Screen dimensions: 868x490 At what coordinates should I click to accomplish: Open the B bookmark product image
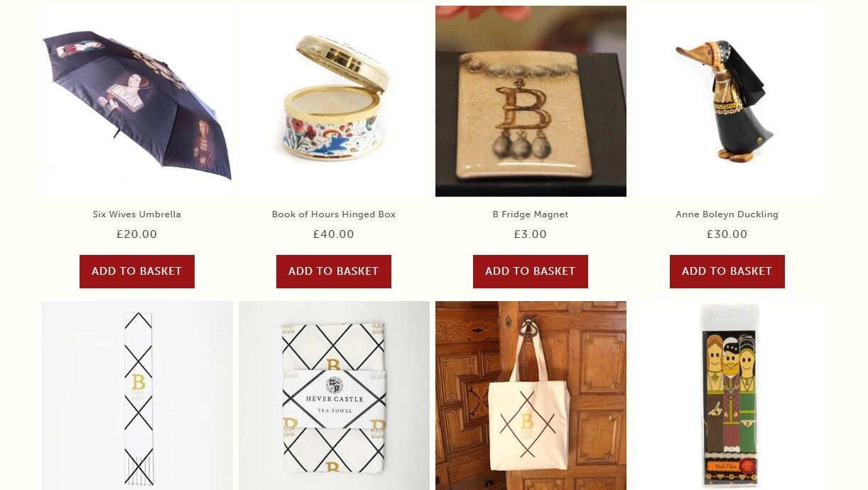[137, 396]
